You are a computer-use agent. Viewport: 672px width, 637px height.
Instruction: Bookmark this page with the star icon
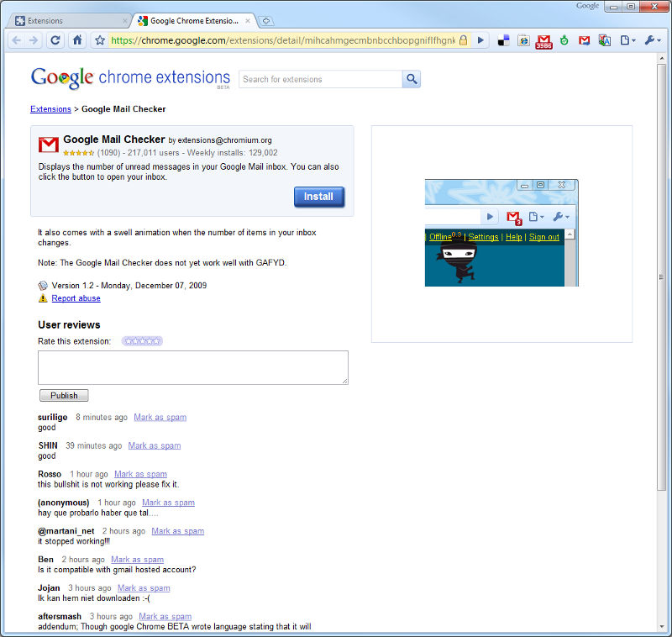coord(100,40)
